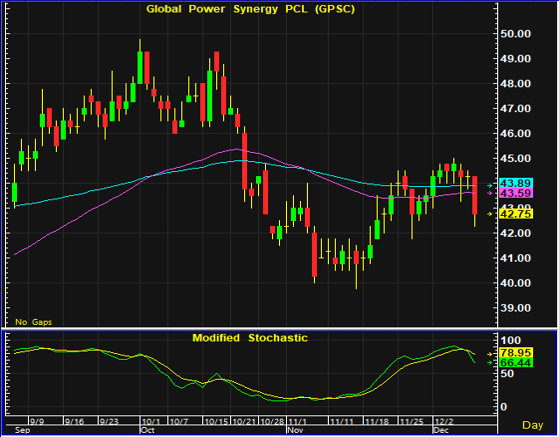The image size is (559, 437).
Task: Click the cyan 43.89 price label
Action: tap(516, 183)
